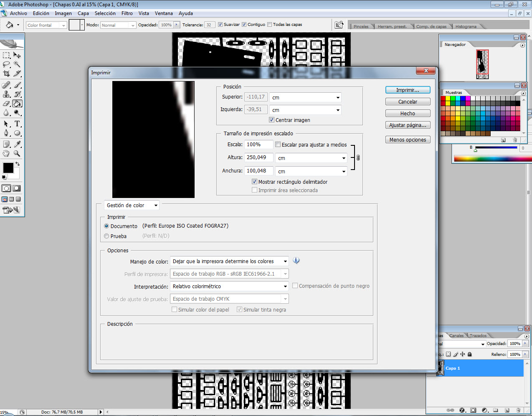Enter Quick Mask mode
Screen dimensions: 532x416
point(17,188)
